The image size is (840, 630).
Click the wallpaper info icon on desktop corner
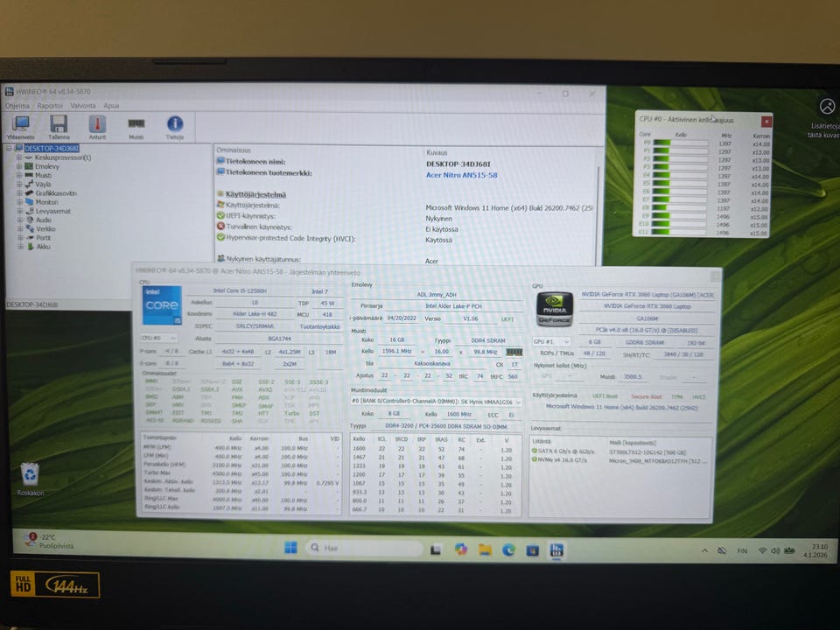[x=827, y=107]
